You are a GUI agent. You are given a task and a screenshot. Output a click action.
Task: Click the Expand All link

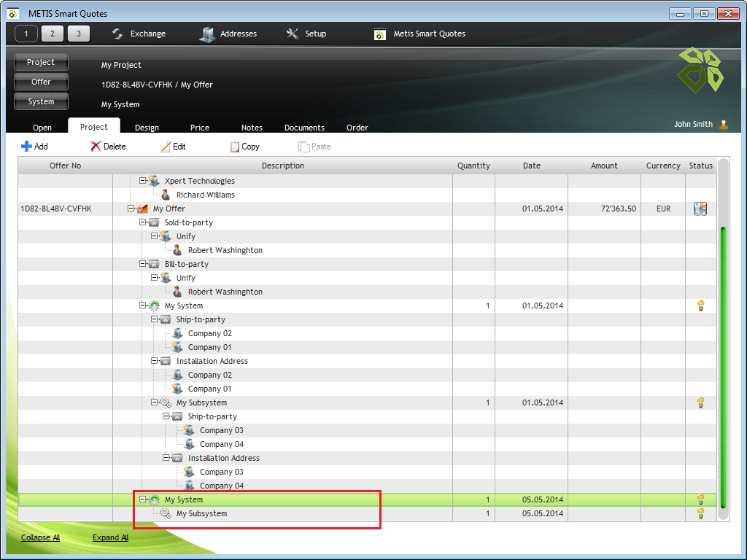pos(111,537)
